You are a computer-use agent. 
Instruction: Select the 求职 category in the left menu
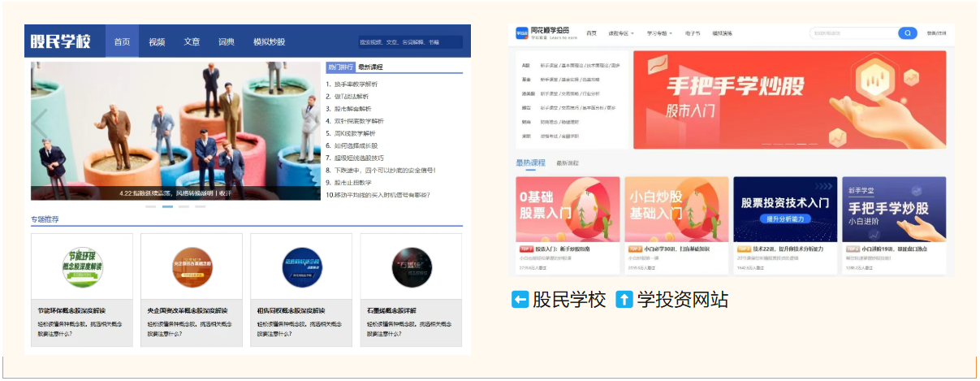tap(526, 136)
